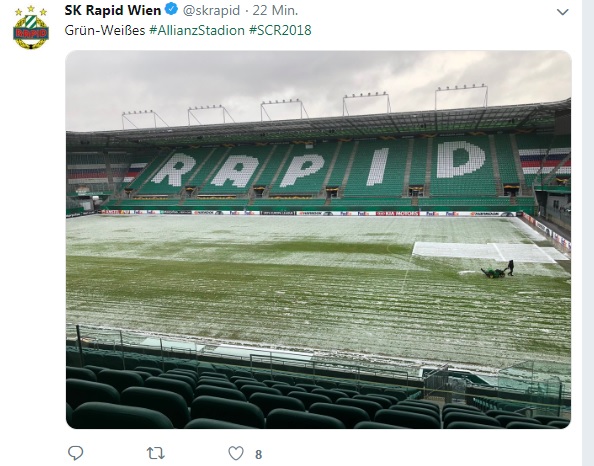Click the verified badge checkmark

coord(172,9)
